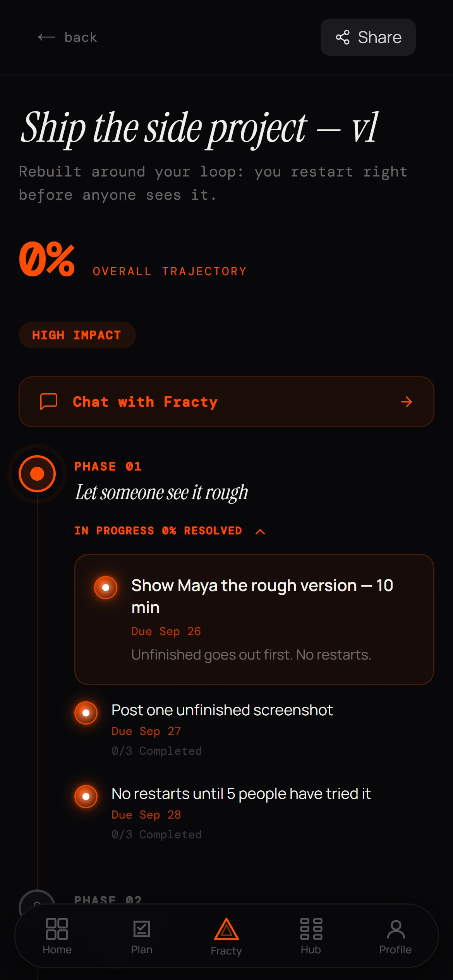Select the Fracty triangle icon
The image size is (453, 980).
click(226, 929)
